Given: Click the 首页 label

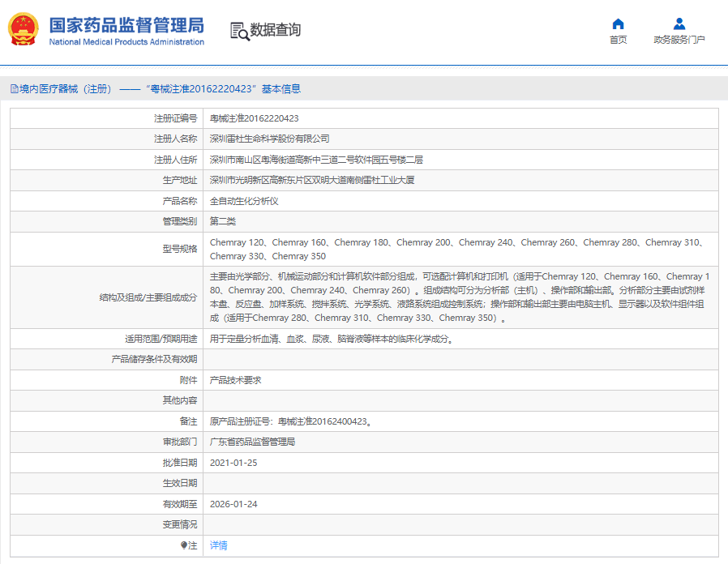Looking at the screenshot, I should click(618, 40).
